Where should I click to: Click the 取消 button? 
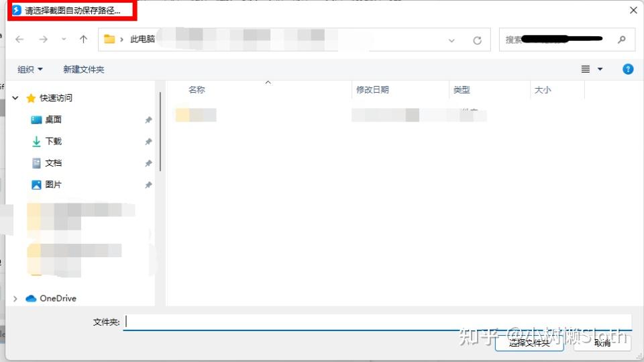602,343
